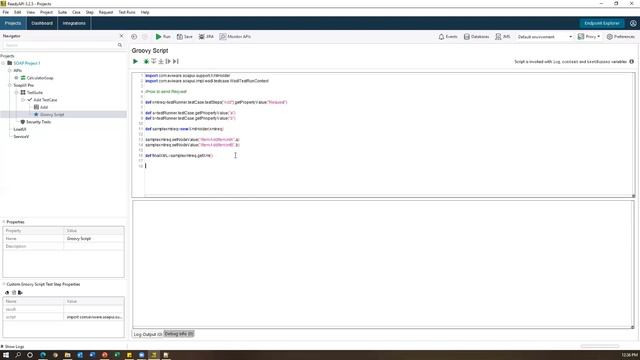The image size is (640, 360).
Task: Open the user account icon
Action: [633, 23]
